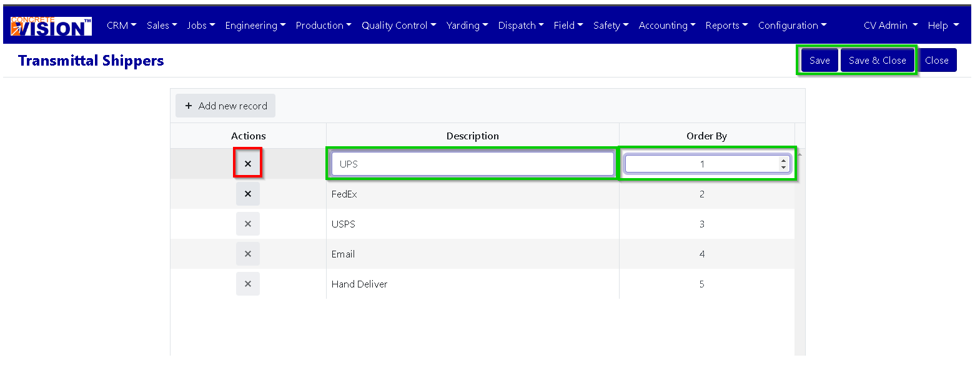This screenshot has height=375, width=980.
Task: Decrease the Order By value with the down arrow
Action: click(x=783, y=167)
